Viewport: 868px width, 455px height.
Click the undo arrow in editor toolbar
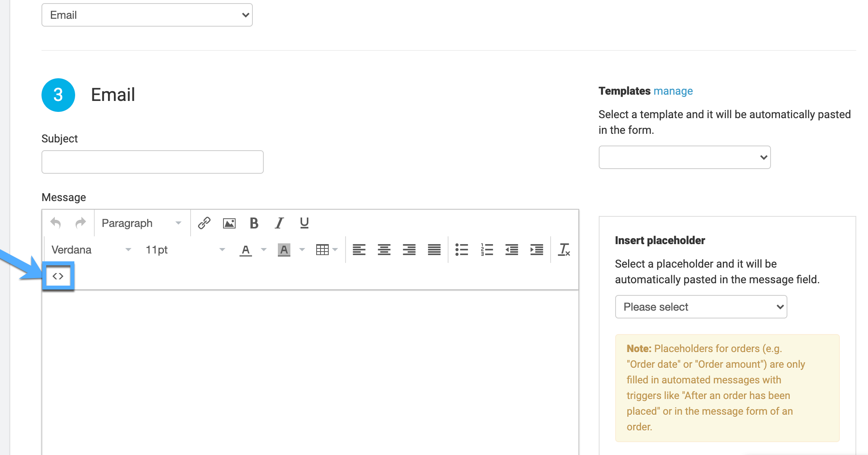[x=56, y=223]
